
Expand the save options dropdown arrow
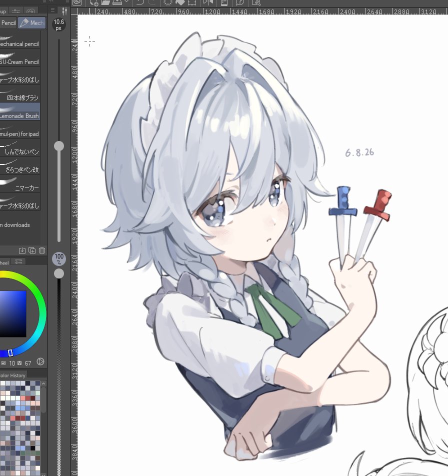point(126,2)
